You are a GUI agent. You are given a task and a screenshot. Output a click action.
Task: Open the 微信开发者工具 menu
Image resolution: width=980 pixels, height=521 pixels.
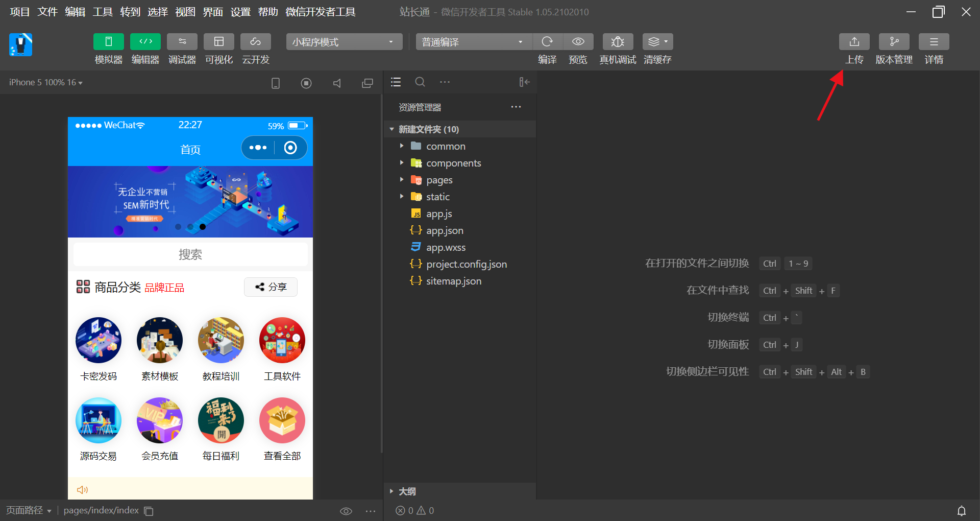(321, 12)
